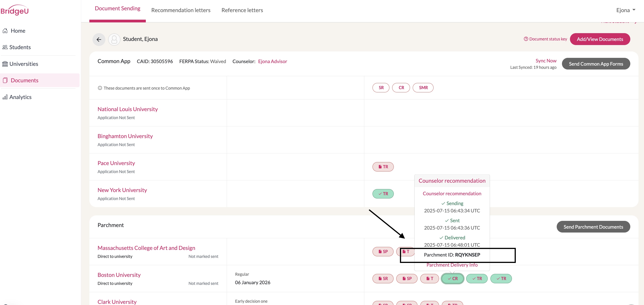644x305 pixels.
Task: Click the T pill for Boston University
Action: pyautogui.click(x=429, y=279)
